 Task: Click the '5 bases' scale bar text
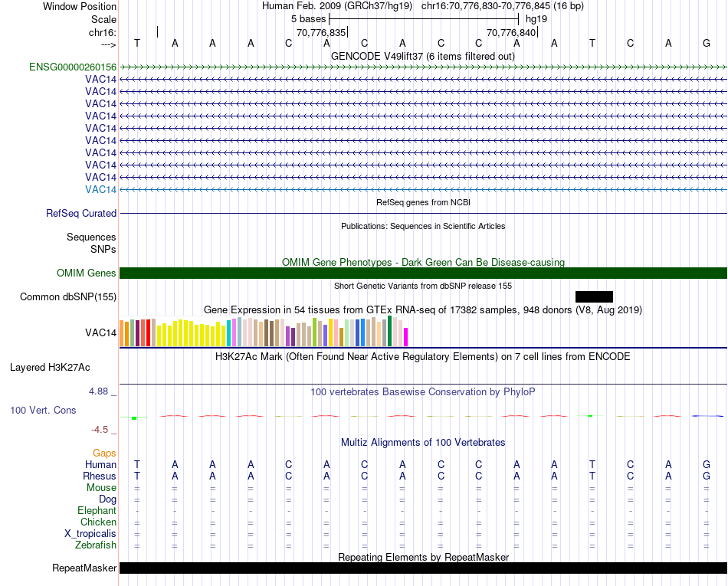[x=308, y=19]
